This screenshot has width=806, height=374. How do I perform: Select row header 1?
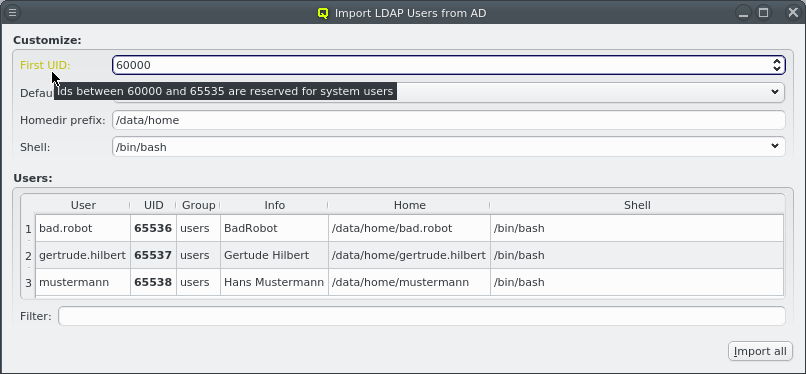coord(28,229)
